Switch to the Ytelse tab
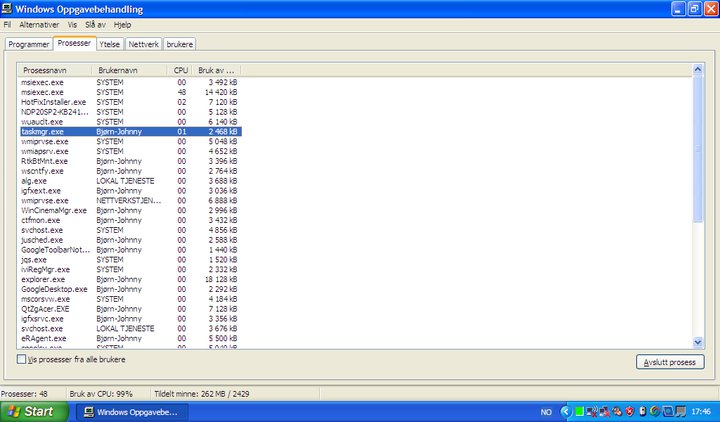Viewport: 720px width, 422px height. (109, 44)
